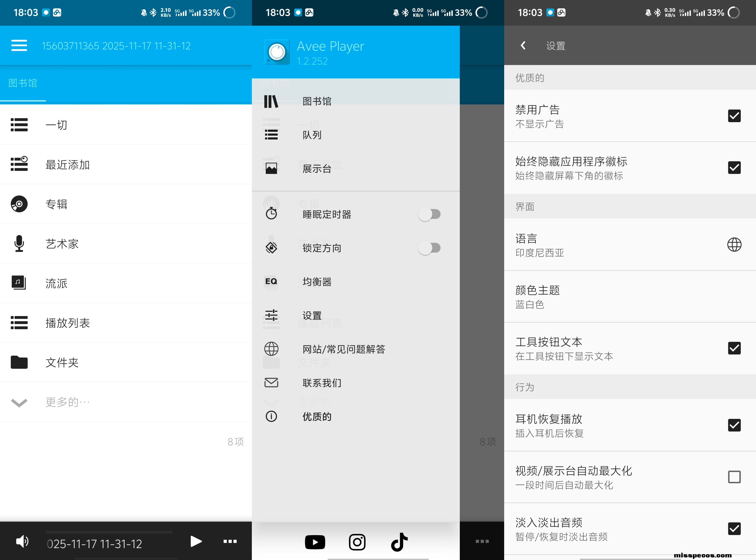The width and height of the screenshot is (756, 560).
Task: Toggle the 睡眠定时器 sleep timer switch
Action: click(x=429, y=214)
